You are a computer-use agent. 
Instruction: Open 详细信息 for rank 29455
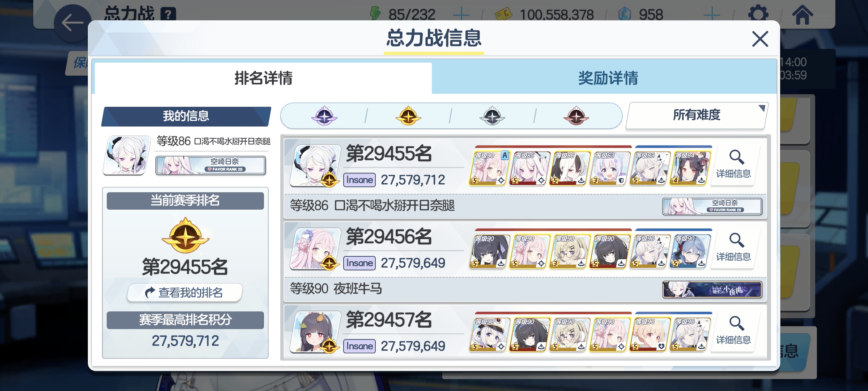coord(734,165)
